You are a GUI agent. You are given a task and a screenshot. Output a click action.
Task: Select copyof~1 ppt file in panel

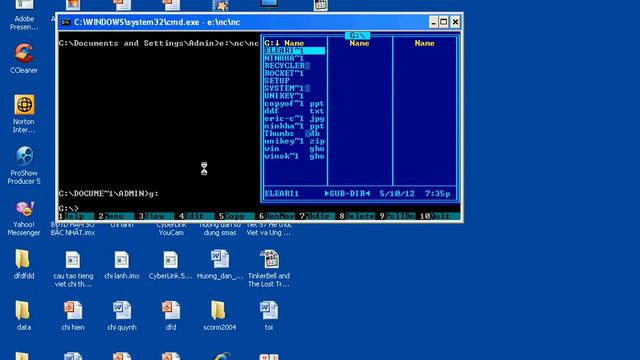pyautogui.click(x=294, y=103)
